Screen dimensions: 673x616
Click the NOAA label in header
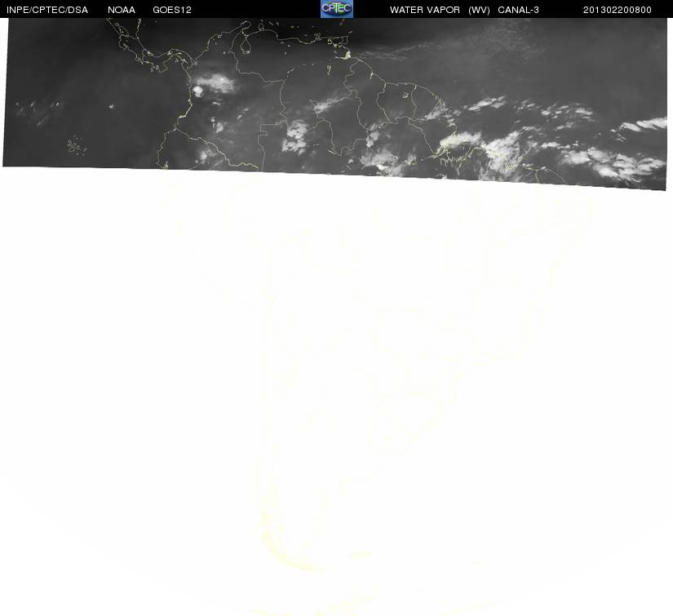[122, 10]
